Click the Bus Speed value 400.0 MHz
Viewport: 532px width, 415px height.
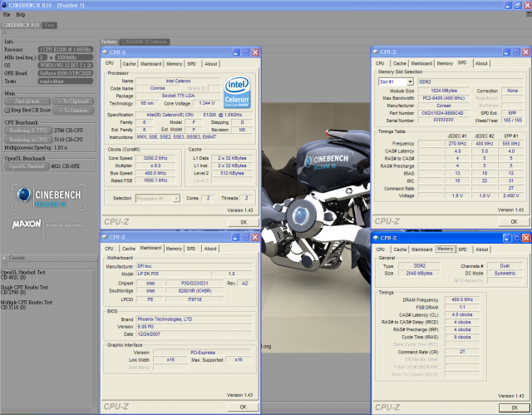[155, 173]
